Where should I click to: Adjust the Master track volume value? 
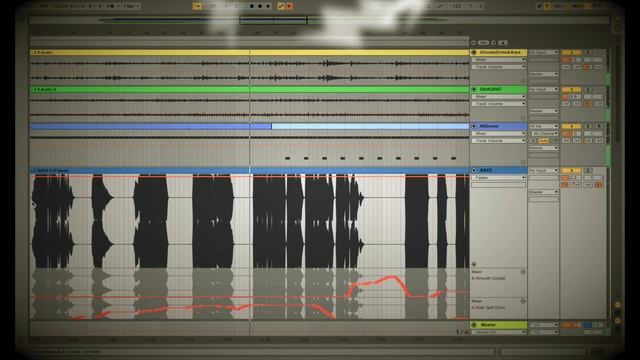(571, 325)
